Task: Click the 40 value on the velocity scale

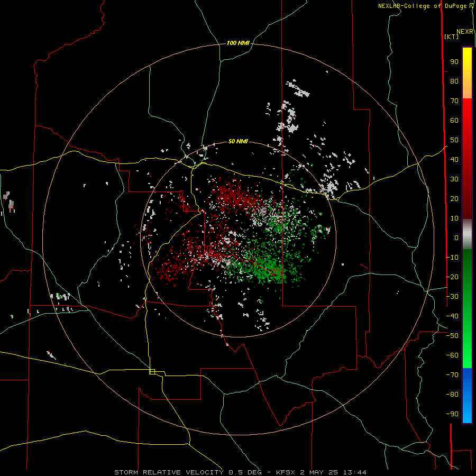Action: point(454,160)
